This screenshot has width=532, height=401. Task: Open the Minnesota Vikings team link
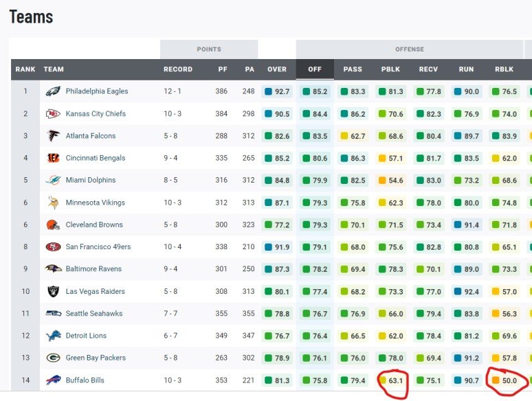[96, 203]
